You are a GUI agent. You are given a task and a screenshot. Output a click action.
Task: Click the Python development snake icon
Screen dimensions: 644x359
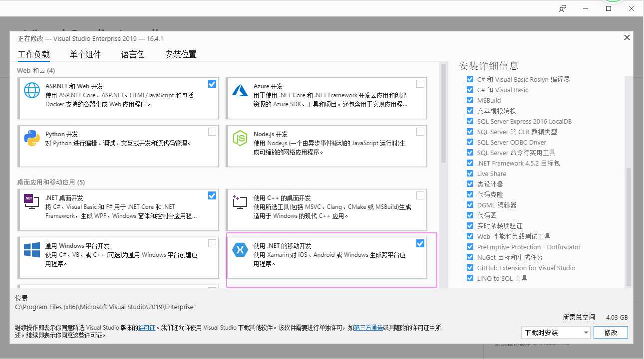click(x=32, y=138)
